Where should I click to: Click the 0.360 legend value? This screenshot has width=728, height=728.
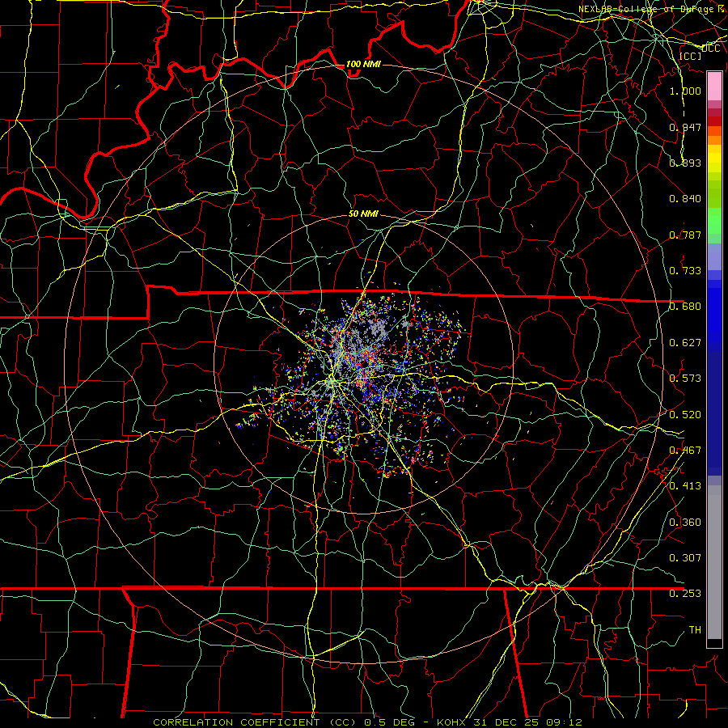(685, 523)
